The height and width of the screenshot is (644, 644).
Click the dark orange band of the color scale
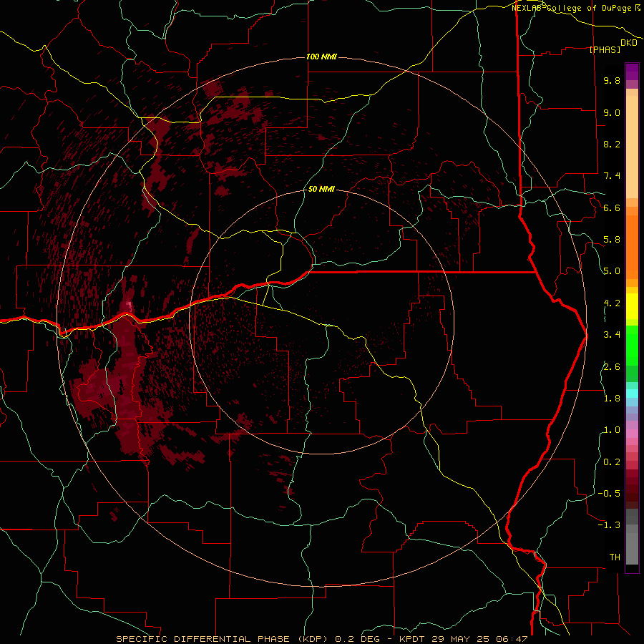pos(632,248)
